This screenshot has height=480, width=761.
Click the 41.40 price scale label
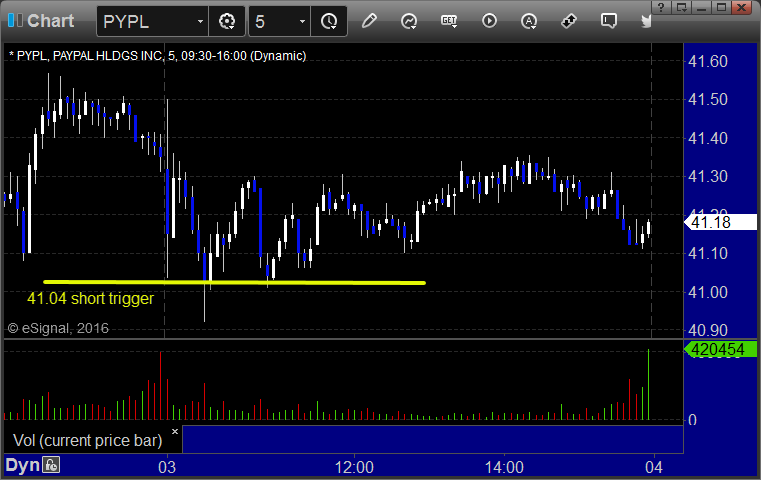coord(708,138)
